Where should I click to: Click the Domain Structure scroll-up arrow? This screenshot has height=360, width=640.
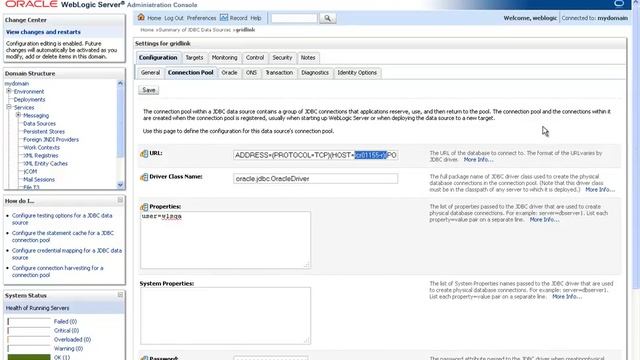click(120, 83)
